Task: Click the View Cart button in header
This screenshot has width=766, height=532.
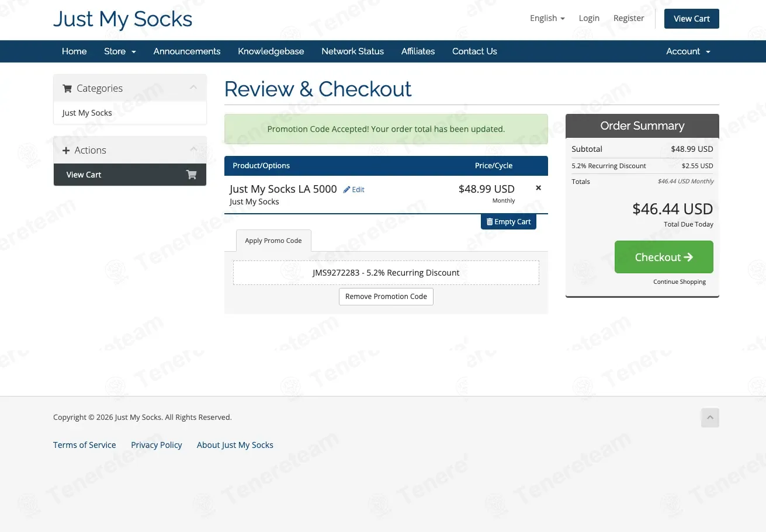Action: click(692, 19)
